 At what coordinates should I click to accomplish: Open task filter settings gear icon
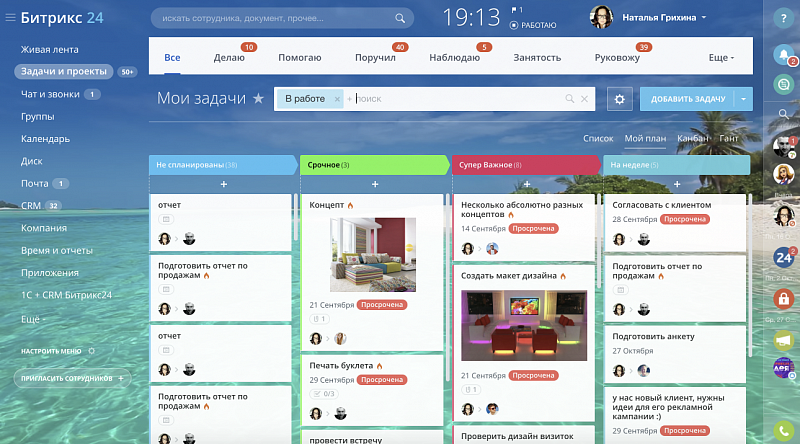(x=620, y=99)
